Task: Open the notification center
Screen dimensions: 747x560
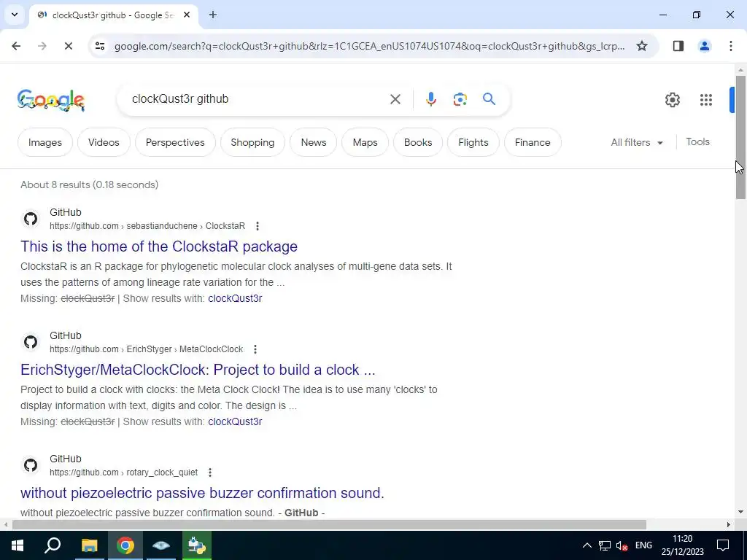Action: coord(723,545)
